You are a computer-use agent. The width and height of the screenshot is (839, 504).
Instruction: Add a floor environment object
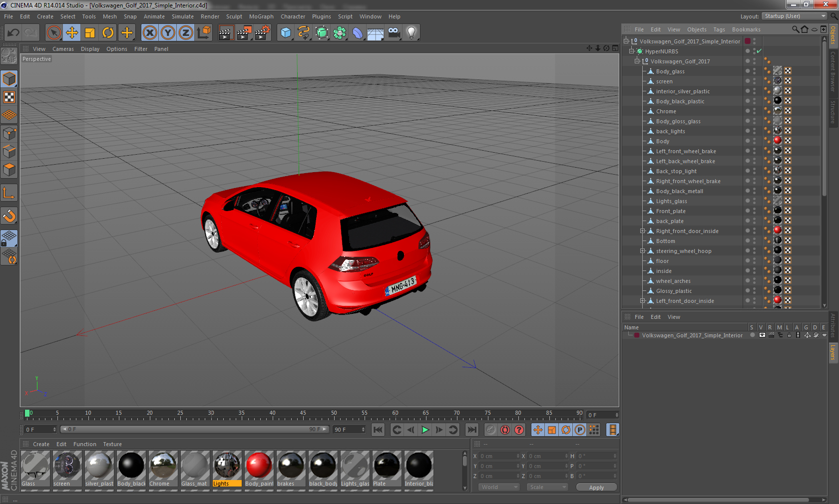376,33
